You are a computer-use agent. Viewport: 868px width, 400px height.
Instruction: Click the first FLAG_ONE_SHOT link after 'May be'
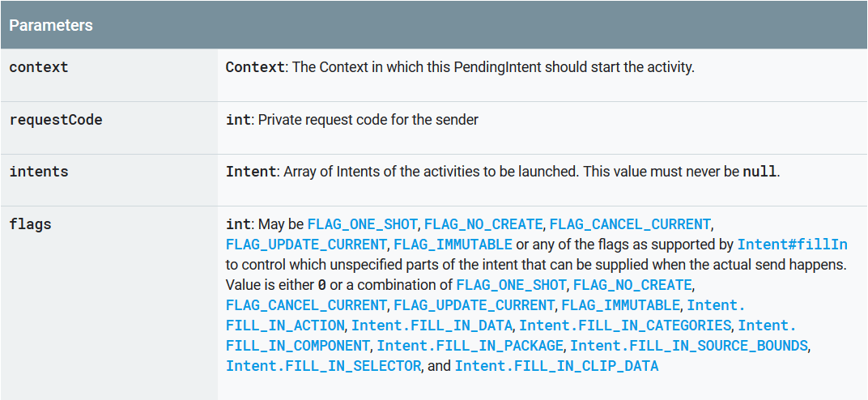pos(362,223)
